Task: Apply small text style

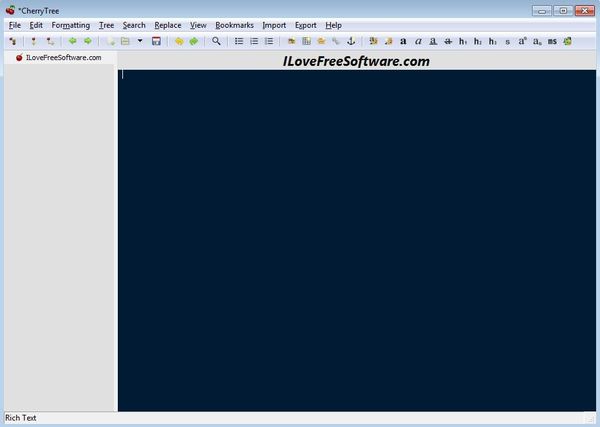Action: [x=507, y=41]
